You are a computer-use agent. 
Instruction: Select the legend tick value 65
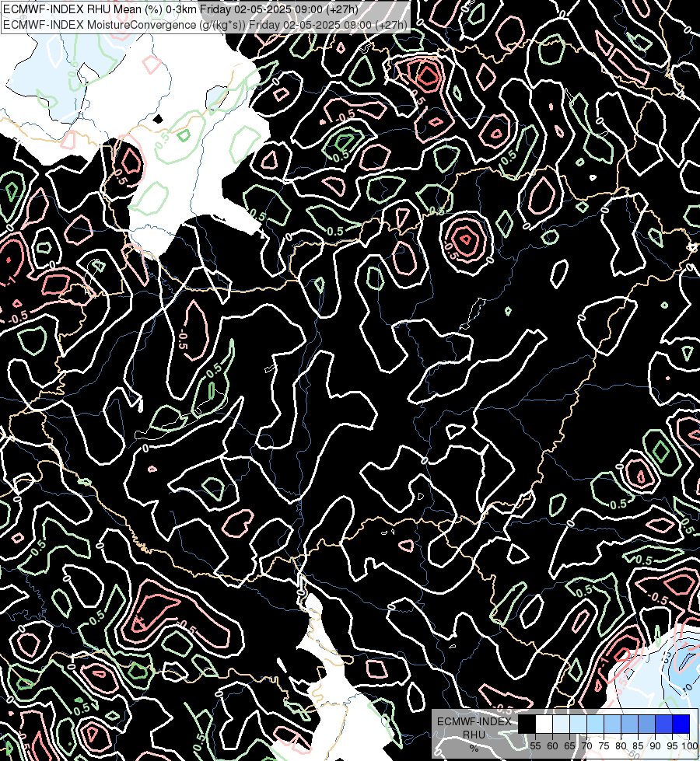[x=569, y=746]
